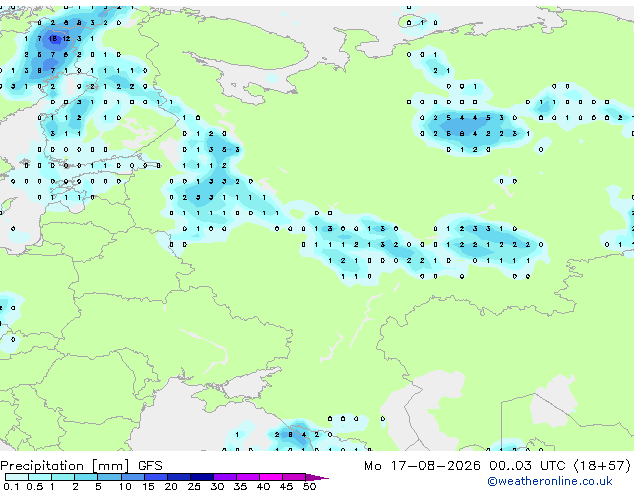Click the 1–2 mm legend color box
634x490 pixels.
pos(63,477)
